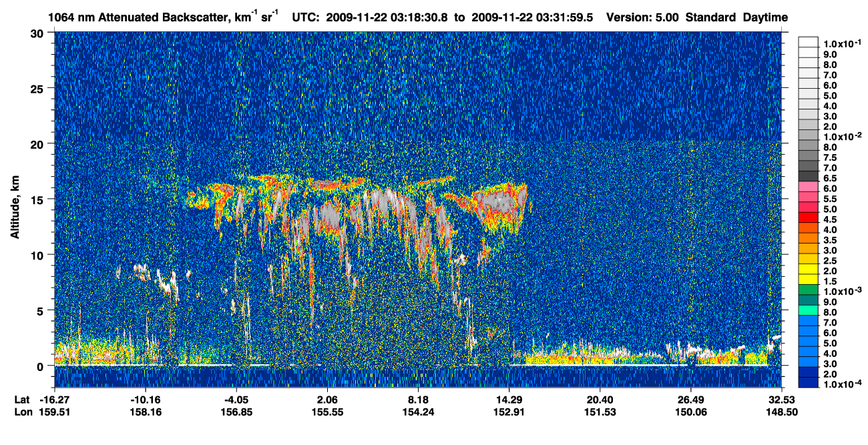Click the color bar label '1.0x10-3'
This screenshot has height=445, width=868.
coord(841,290)
